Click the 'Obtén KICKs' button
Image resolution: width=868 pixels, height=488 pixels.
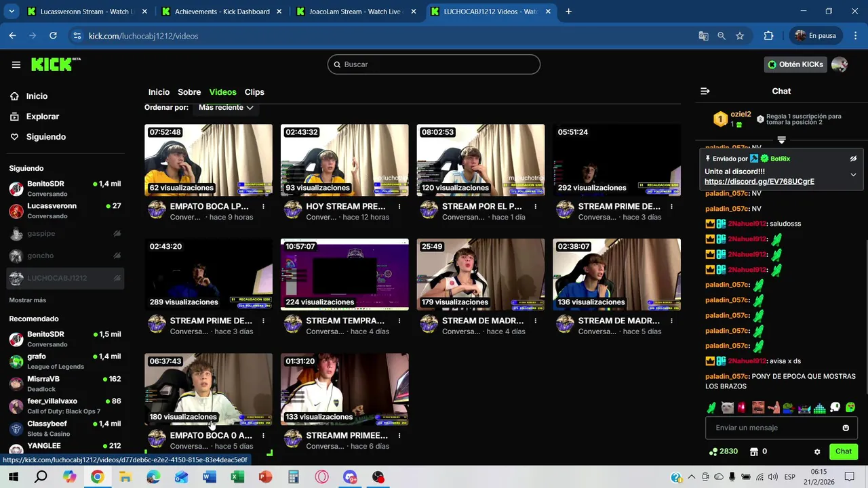[795, 64]
